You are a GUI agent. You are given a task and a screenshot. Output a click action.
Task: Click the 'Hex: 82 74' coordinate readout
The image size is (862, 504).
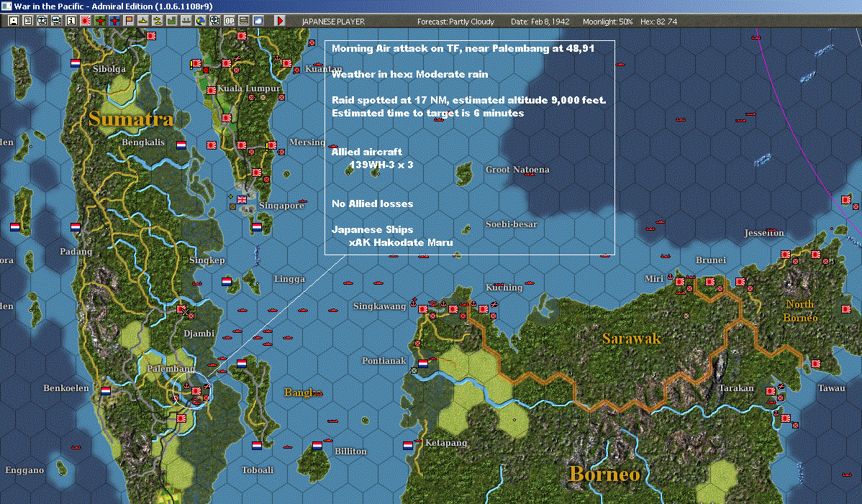tap(658, 22)
